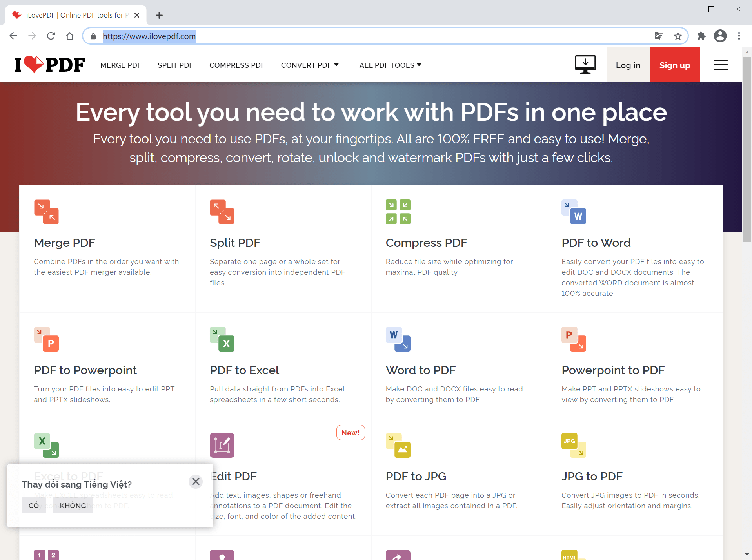
Task: Click 'Convert JPG images to PDF' description
Action: coord(630,500)
